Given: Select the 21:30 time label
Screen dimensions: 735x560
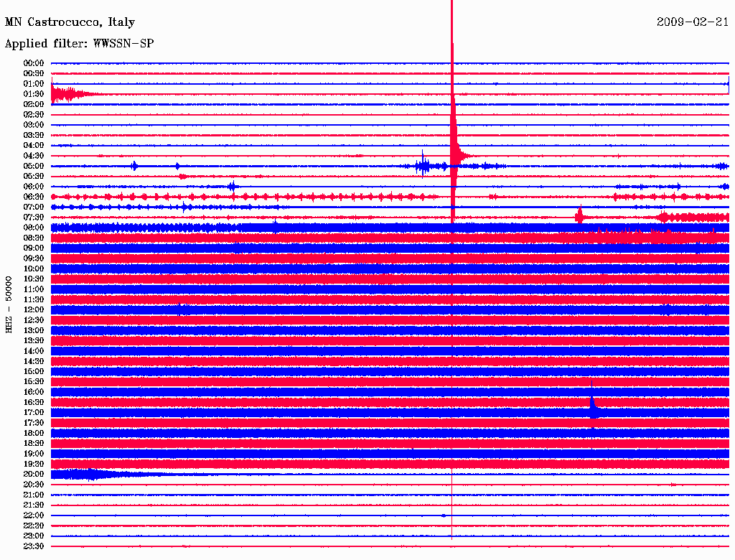Looking at the screenshot, I should point(34,505).
